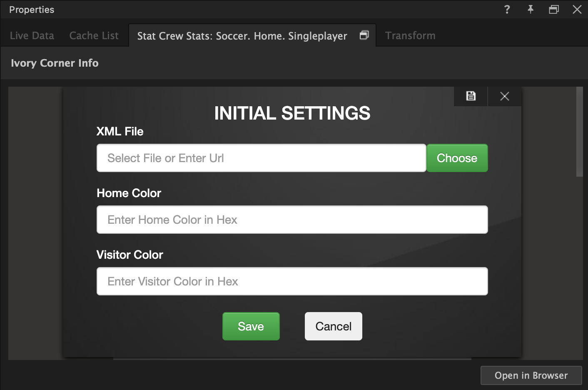Focus the Home Color hex input

pyautogui.click(x=292, y=220)
